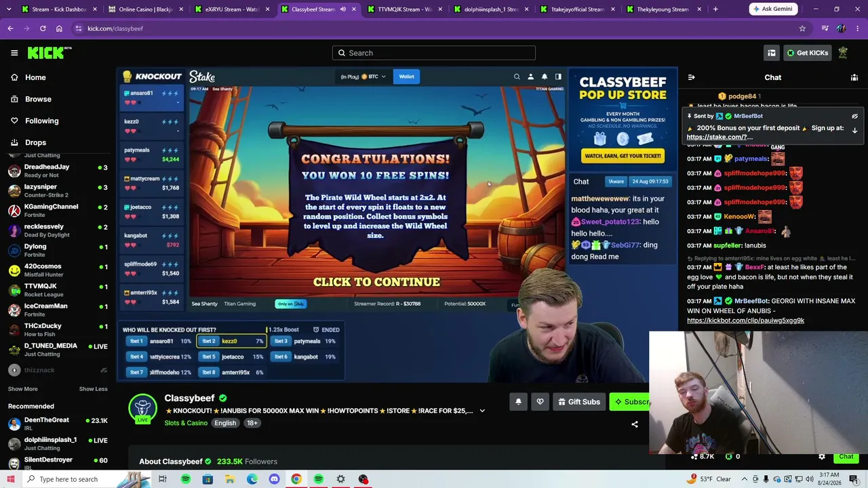
Task: Click the Gift Subs button
Action: click(x=578, y=402)
